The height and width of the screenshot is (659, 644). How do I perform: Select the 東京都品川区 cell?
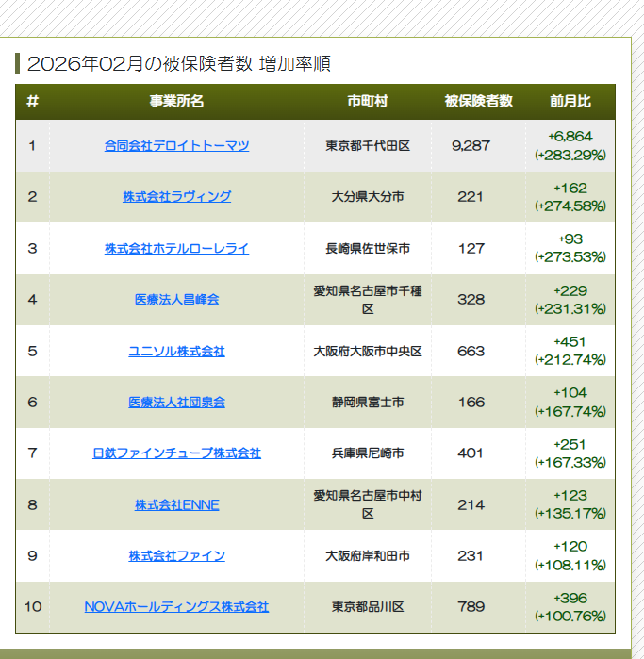point(368,607)
